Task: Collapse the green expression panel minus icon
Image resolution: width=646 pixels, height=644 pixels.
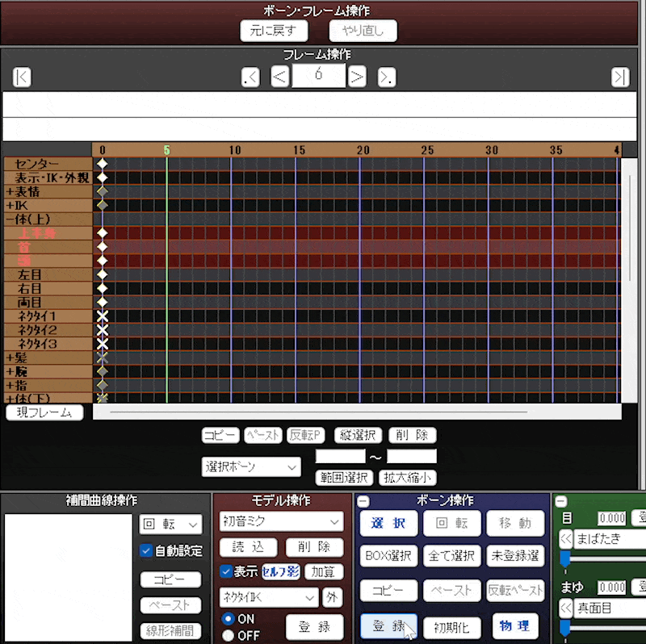Action: [560, 501]
